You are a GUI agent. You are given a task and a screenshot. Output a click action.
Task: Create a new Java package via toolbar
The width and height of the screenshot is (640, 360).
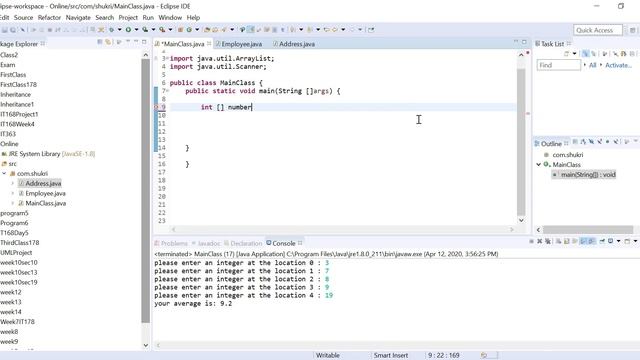pyautogui.click(x=180, y=29)
